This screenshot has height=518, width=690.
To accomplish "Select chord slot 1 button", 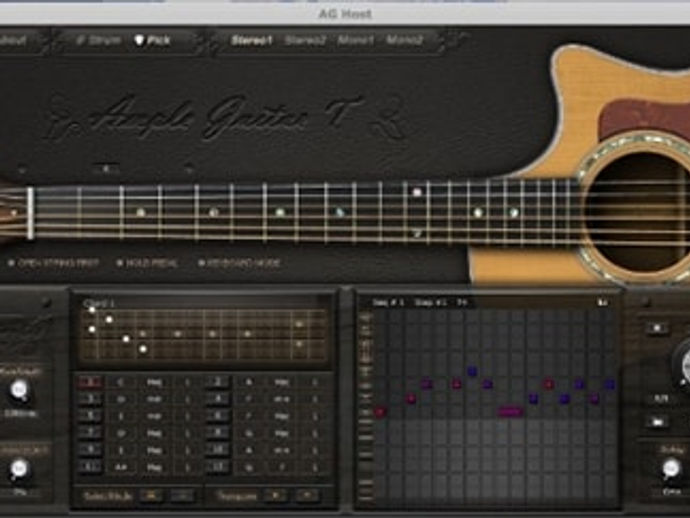I will tap(90, 382).
